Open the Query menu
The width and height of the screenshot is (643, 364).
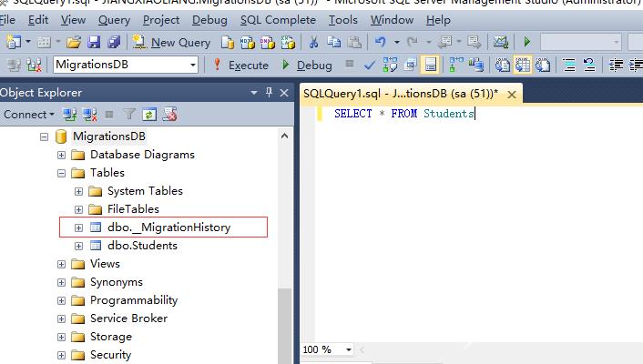coord(115,20)
